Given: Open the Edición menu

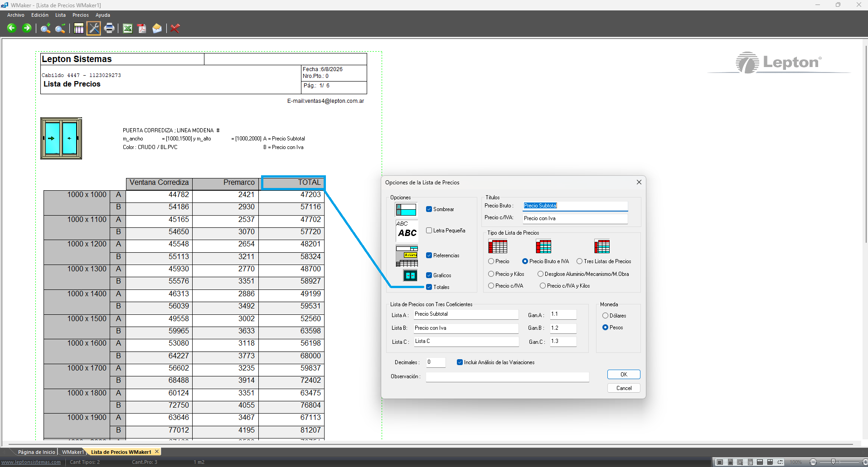Looking at the screenshot, I should pos(40,15).
